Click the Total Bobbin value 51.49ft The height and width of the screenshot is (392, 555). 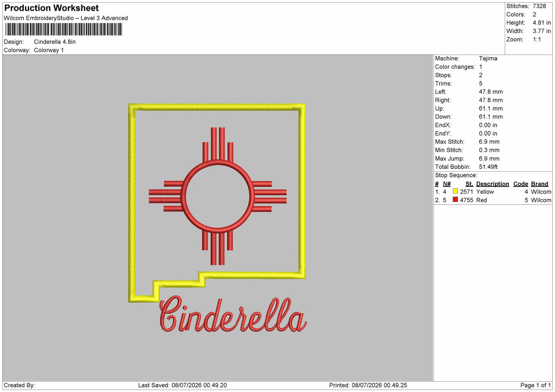(x=489, y=167)
